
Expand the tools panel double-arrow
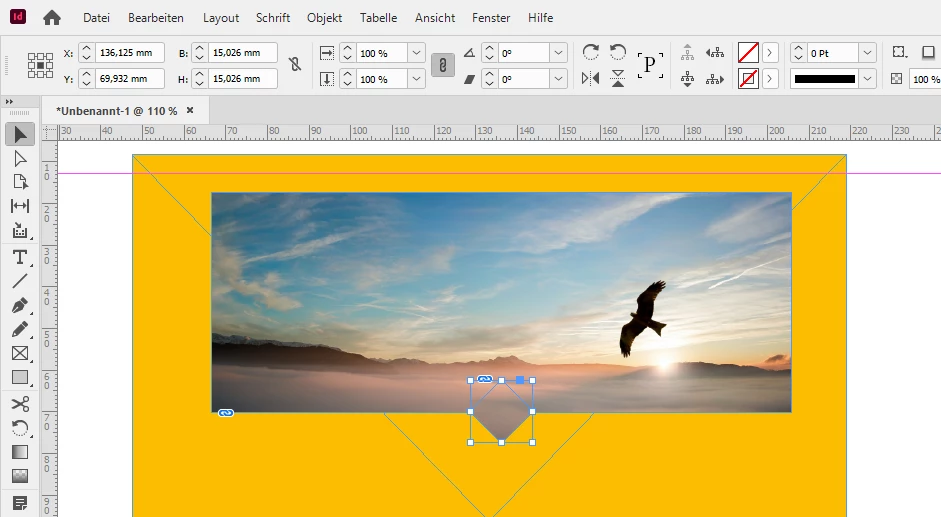[10, 101]
